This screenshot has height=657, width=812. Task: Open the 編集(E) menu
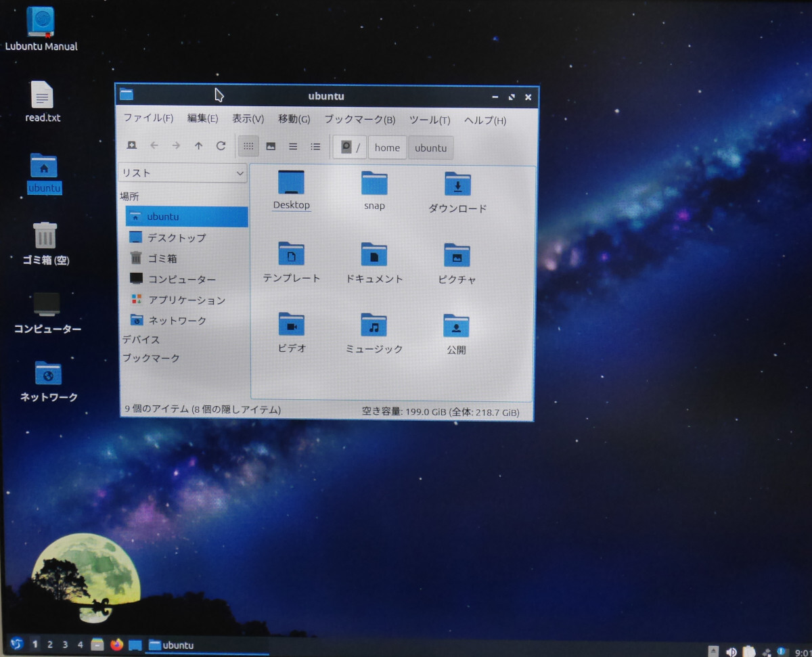pos(202,118)
